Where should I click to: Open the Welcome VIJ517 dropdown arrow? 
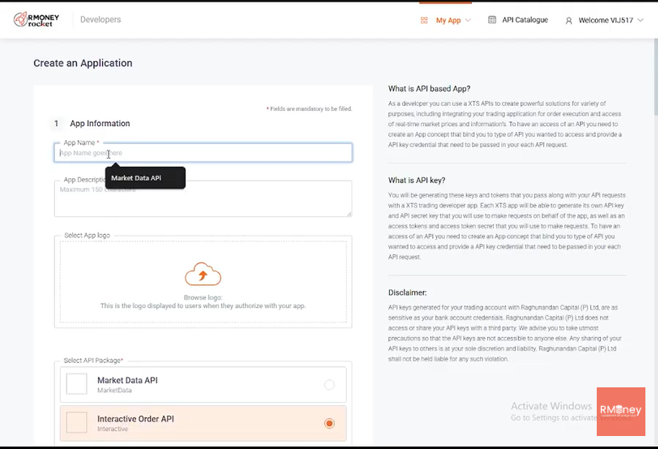(640, 20)
